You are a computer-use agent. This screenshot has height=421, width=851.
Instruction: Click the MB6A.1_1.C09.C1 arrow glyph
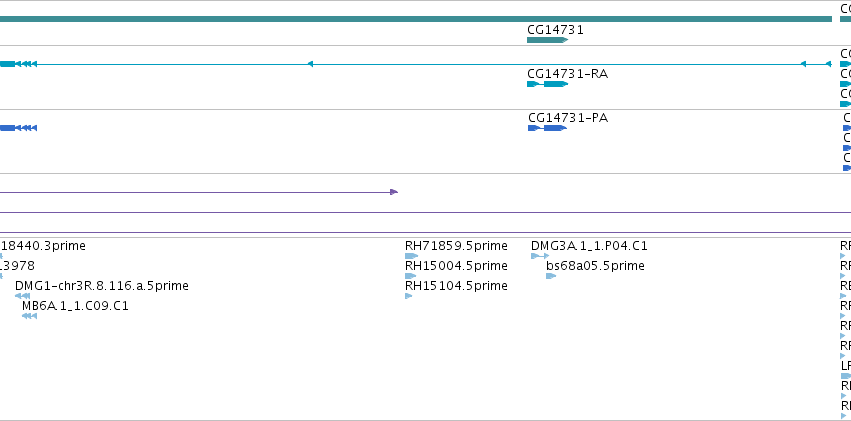tap(29, 316)
